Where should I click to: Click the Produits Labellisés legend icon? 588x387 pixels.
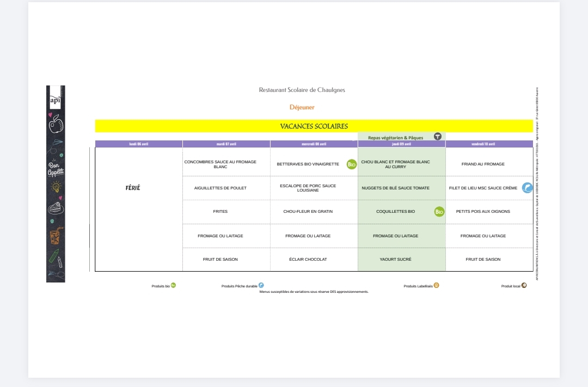pyautogui.click(x=436, y=285)
